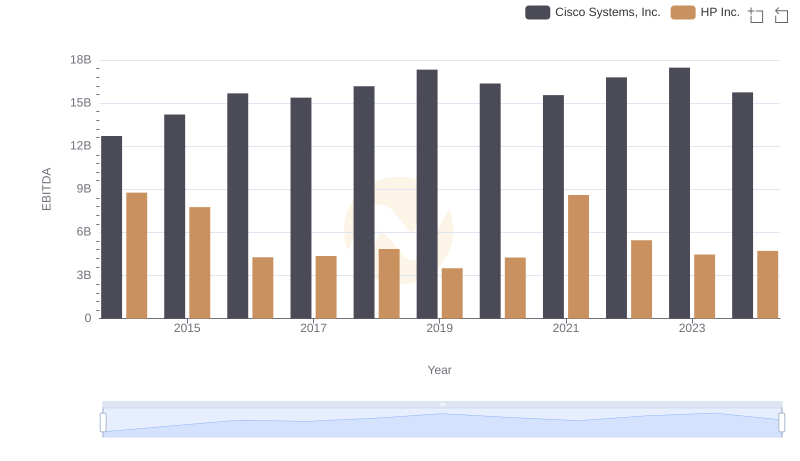The height and width of the screenshot is (461, 800).
Task: Click the Cisco bar for 2017
Action: (x=301, y=208)
